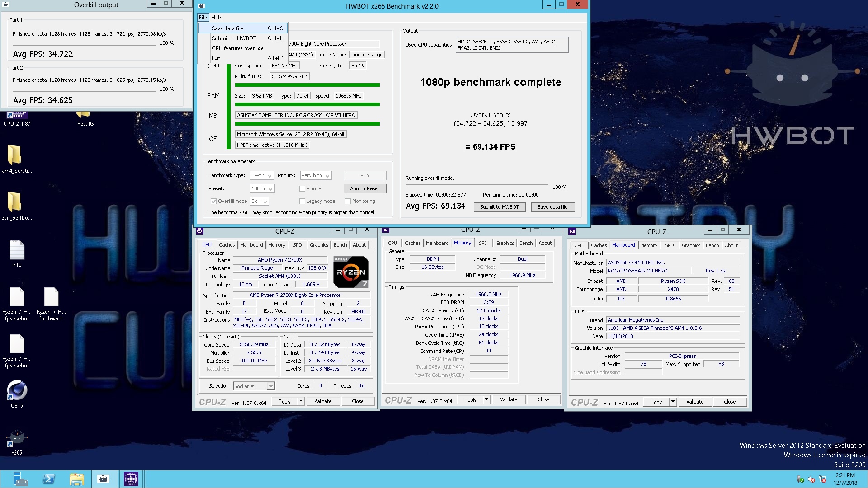Click the clock in the system tray
The width and height of the screenshot is (868, 488).
(845, 479)
